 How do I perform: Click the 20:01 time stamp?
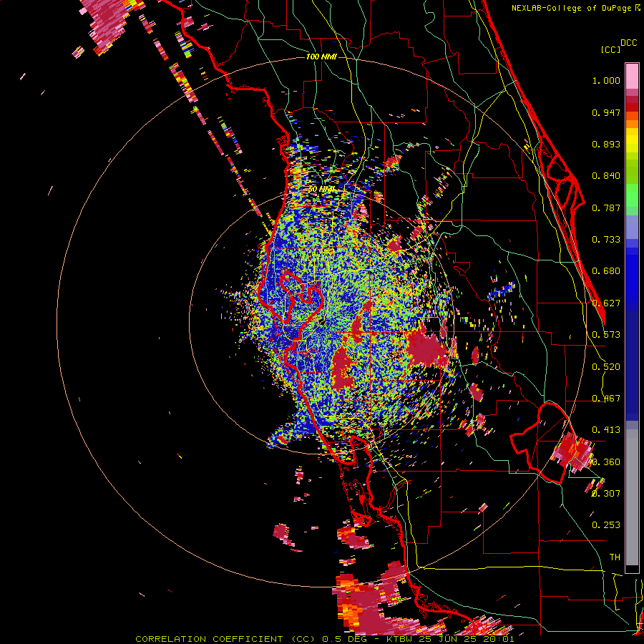click(x=500, y=639)
